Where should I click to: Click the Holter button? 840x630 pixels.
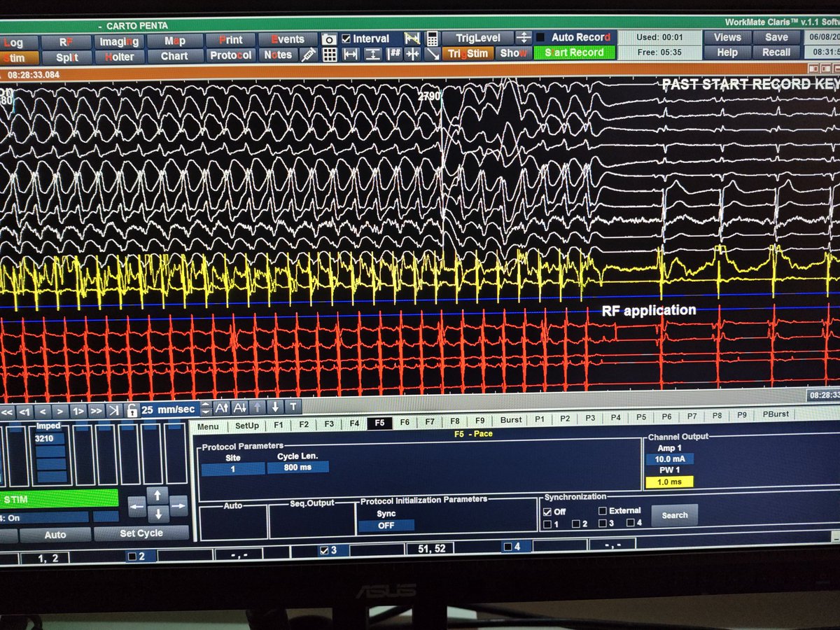click(119, 57)
